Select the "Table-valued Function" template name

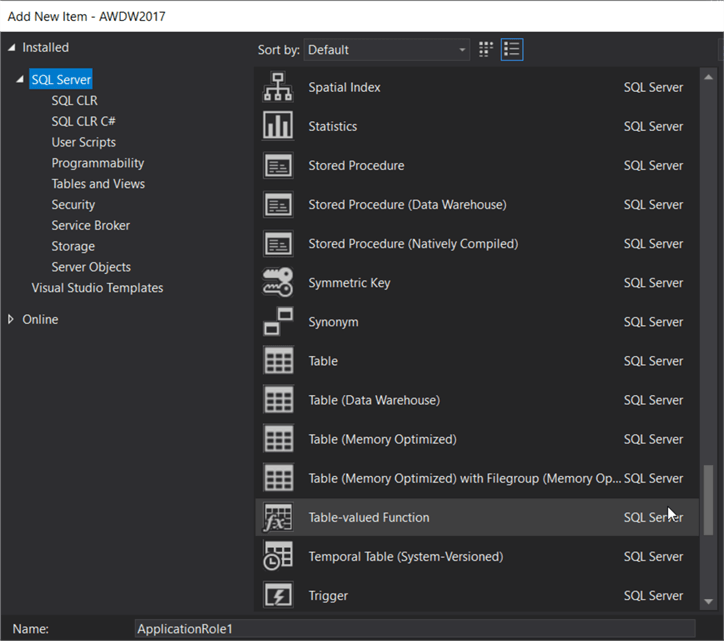click(368, 517)
